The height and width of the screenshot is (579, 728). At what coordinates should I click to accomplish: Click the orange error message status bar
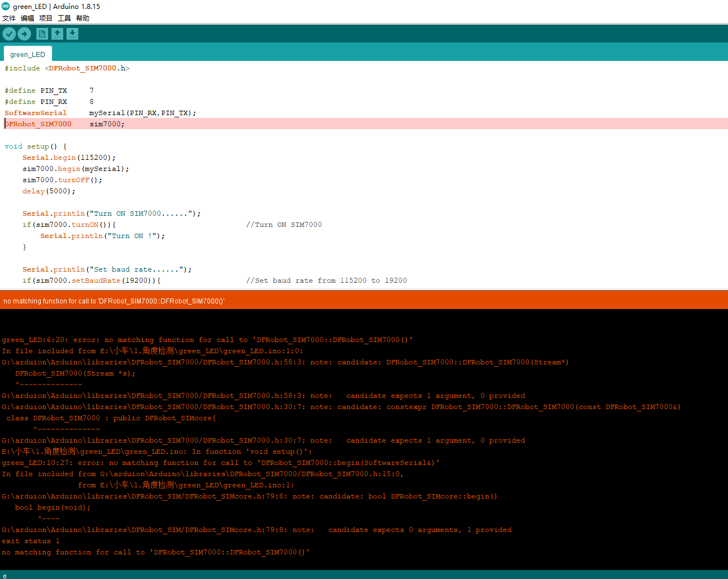tap(364, 301)
